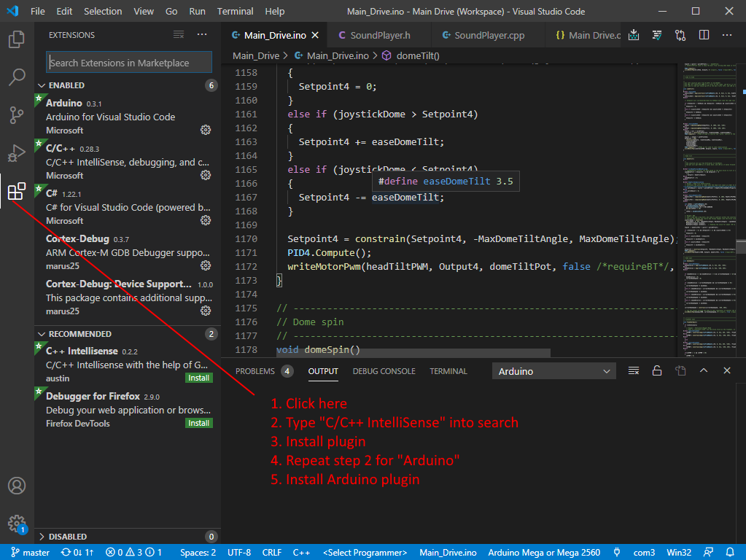
Task: Open errors and warnings status item
Action: coord(133,553)
